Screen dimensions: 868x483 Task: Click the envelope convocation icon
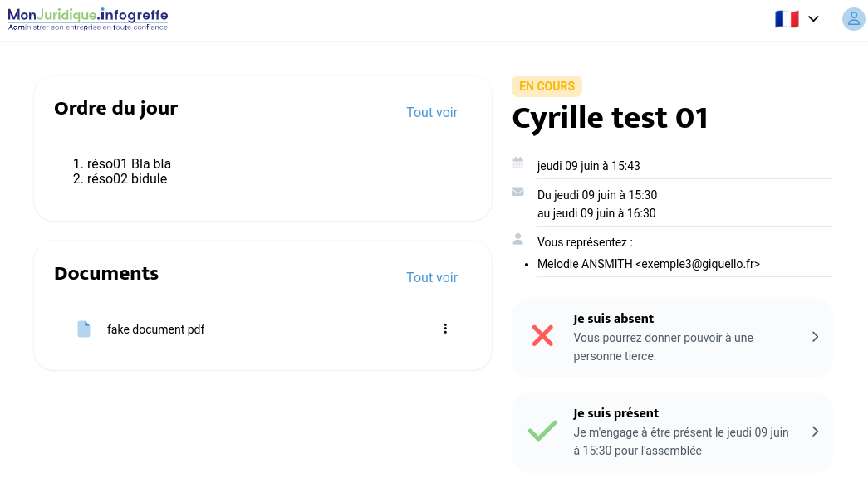coord(518,192)
